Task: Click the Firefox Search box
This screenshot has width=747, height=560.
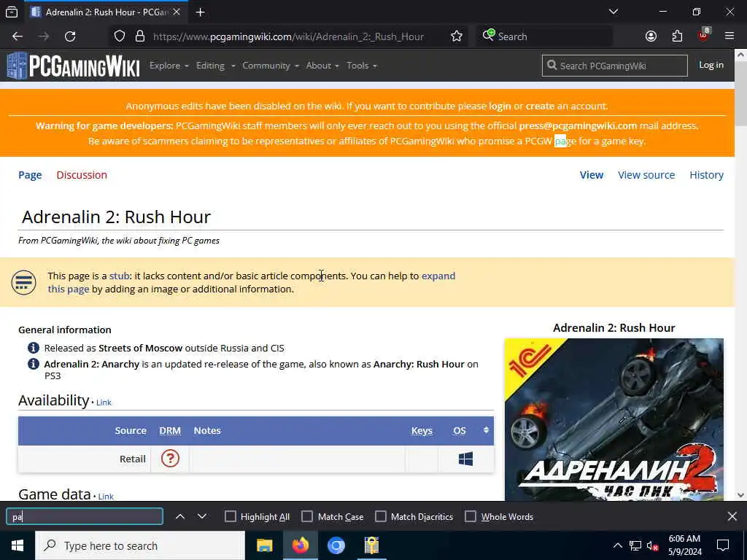Action: 544,36
